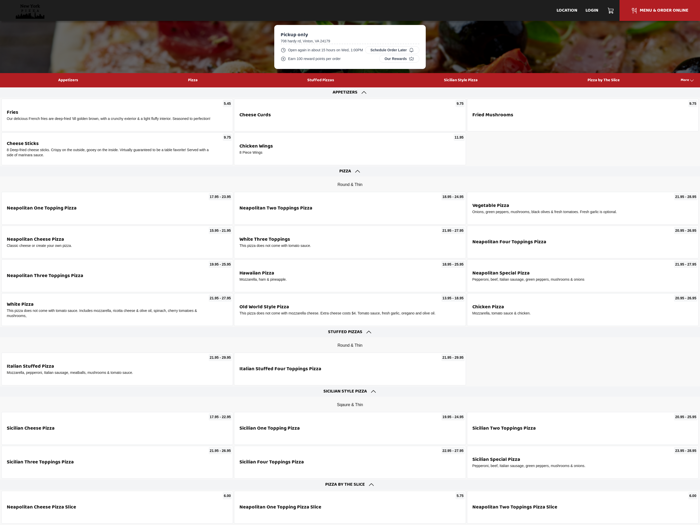Select the Fried Mushrooms item
700x525 pixels.
pyautogui.click(x=583, y=115)
